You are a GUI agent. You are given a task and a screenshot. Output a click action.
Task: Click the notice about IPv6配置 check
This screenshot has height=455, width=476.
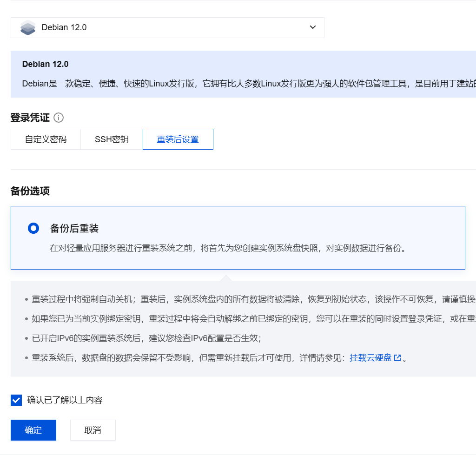pyautogui.click(x=149, y=338)
